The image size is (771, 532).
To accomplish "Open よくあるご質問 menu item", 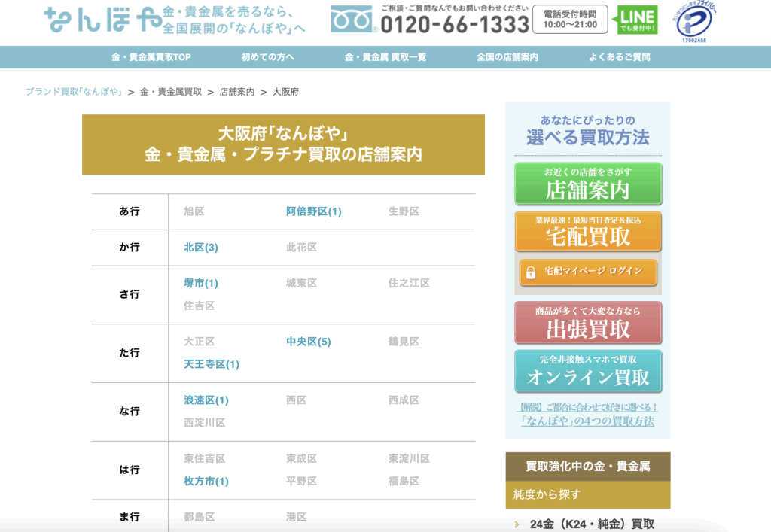I will point(619,57).
